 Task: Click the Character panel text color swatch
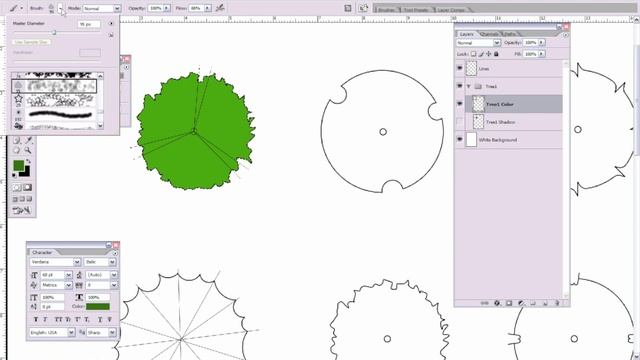98,307
